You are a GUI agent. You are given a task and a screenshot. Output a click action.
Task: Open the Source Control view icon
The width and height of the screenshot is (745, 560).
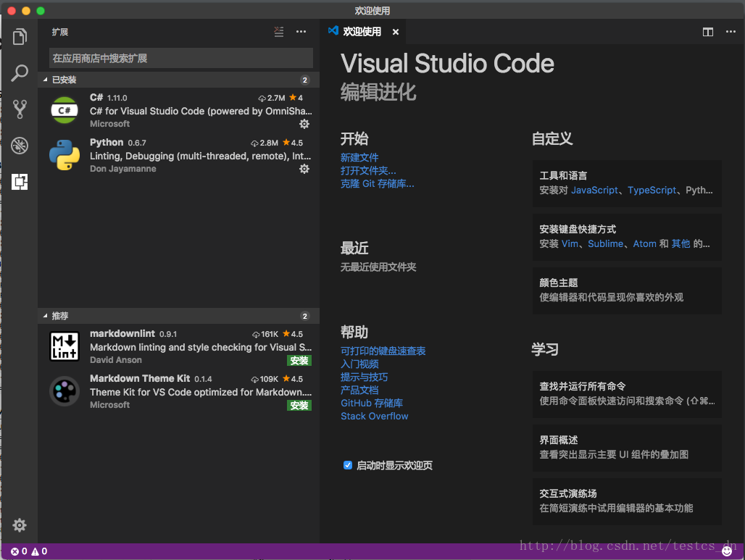20,109
